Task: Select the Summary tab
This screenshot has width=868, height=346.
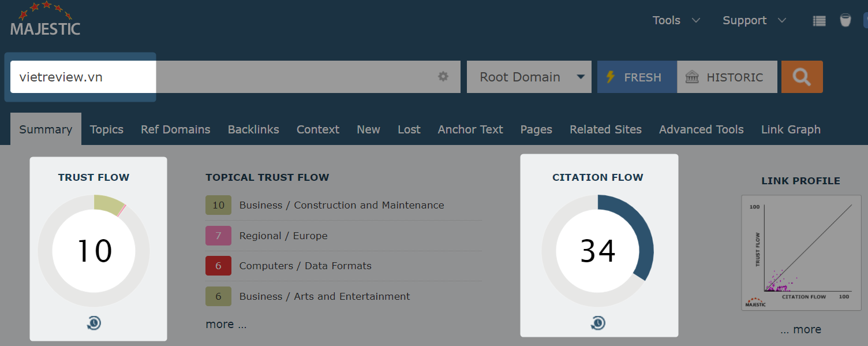Action: click(46, 129)
